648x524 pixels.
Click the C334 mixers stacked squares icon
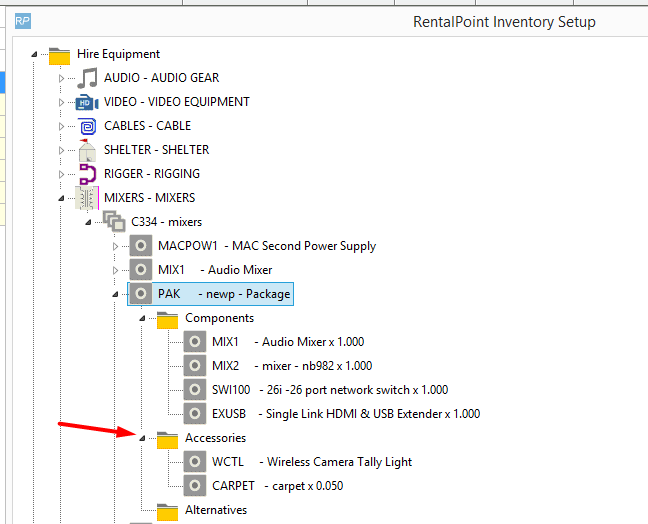point(114,221)
